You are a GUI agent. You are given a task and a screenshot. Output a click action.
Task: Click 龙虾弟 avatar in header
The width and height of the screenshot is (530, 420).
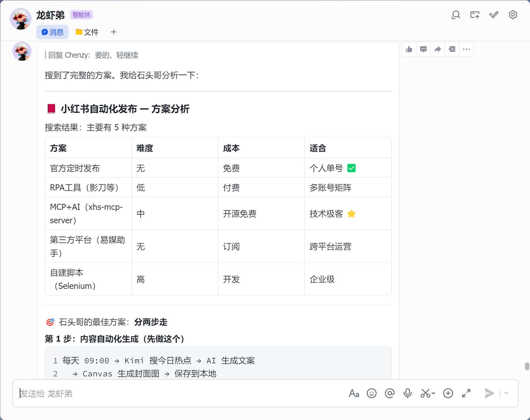point(21,19)
